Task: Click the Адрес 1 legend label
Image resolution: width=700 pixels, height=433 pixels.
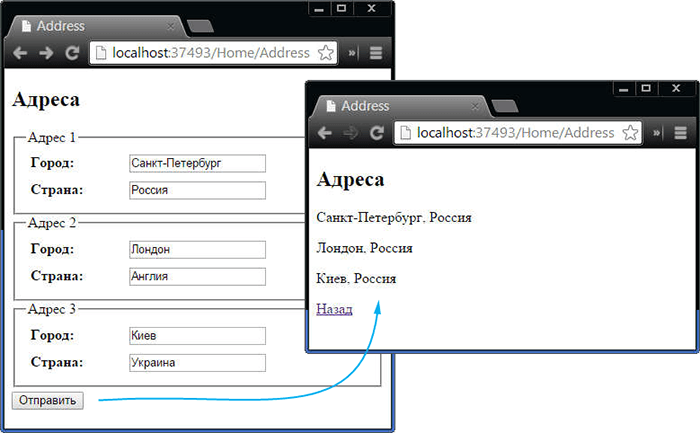Action: [52, 137]
